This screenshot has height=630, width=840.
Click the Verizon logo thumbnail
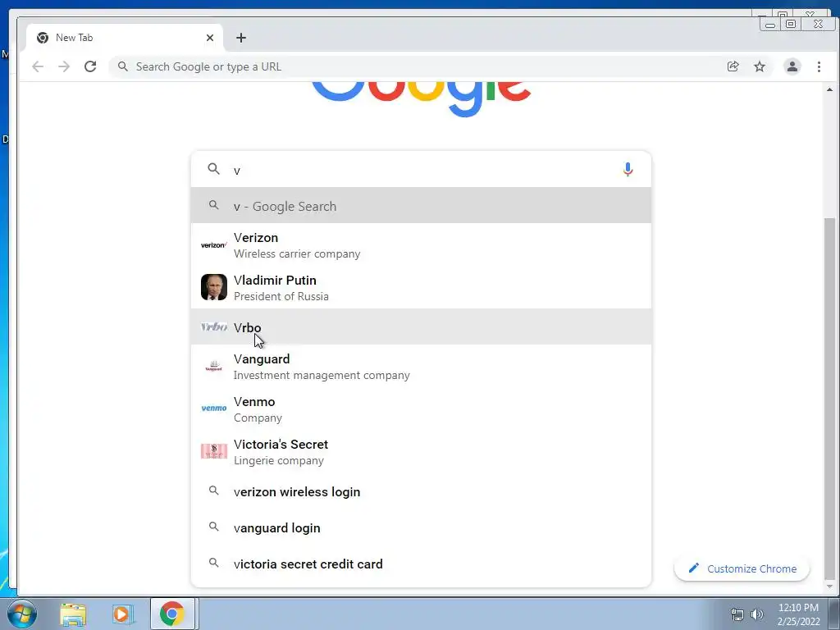(214, 245)
